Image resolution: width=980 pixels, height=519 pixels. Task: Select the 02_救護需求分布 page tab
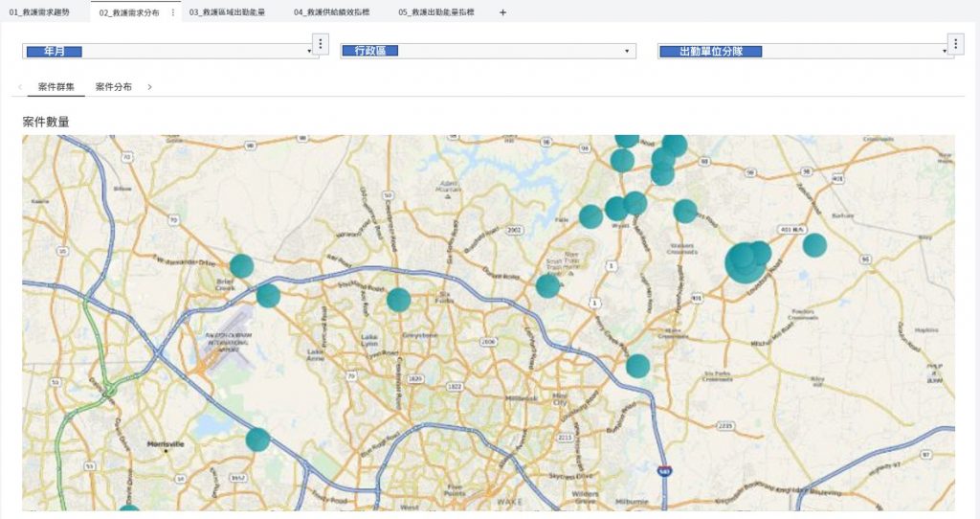click(129, 12)
